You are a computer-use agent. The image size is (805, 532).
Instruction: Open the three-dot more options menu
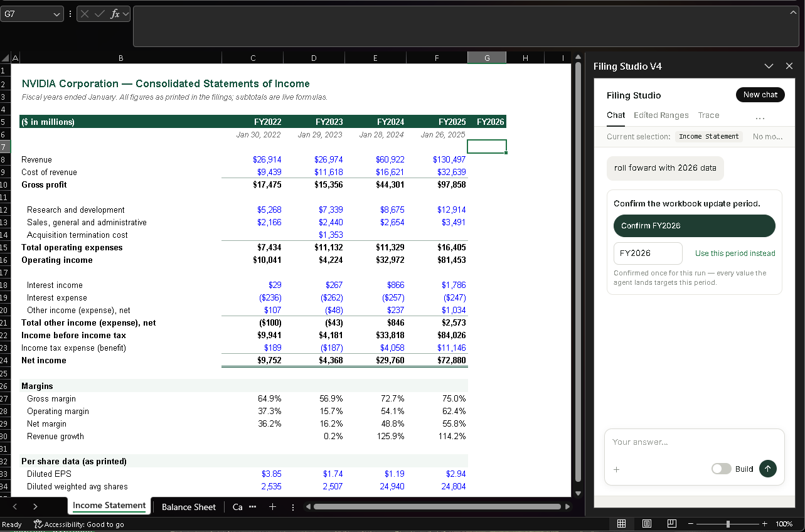point(760,117)
